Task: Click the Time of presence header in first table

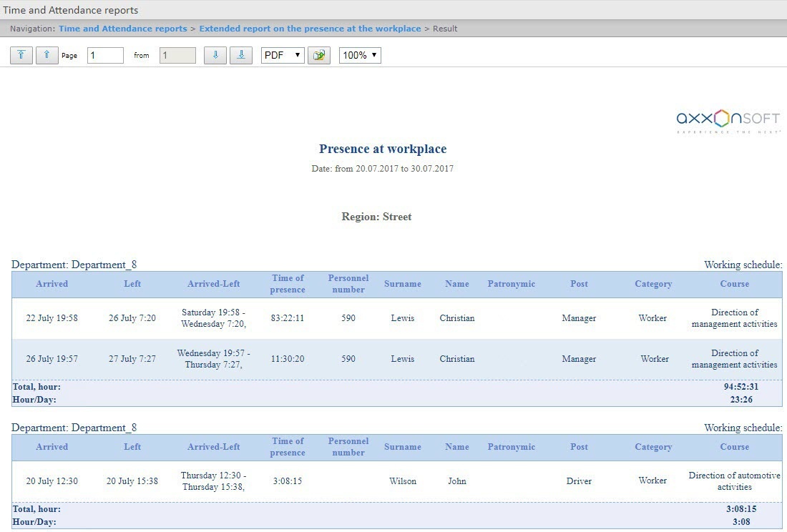Action: click(x=288, y=284)
